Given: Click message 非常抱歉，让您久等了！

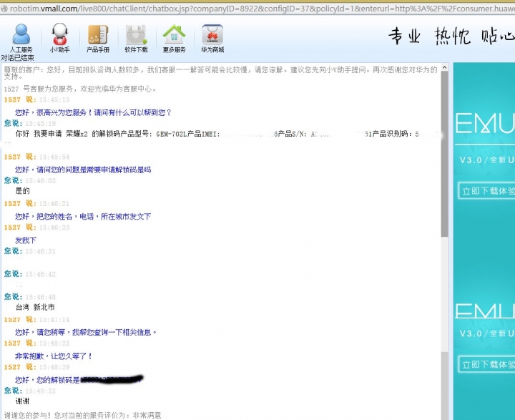Looking at the screenshot, I should 54,356.
